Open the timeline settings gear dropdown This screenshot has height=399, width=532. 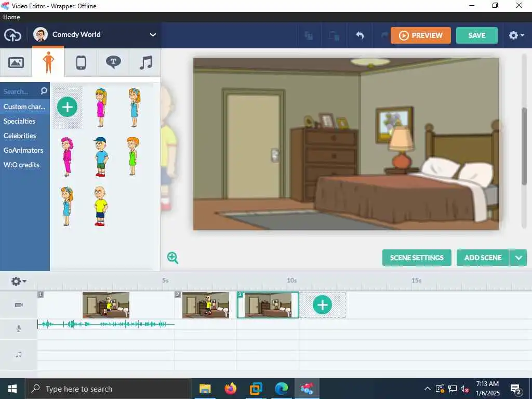tap(18, 281)
